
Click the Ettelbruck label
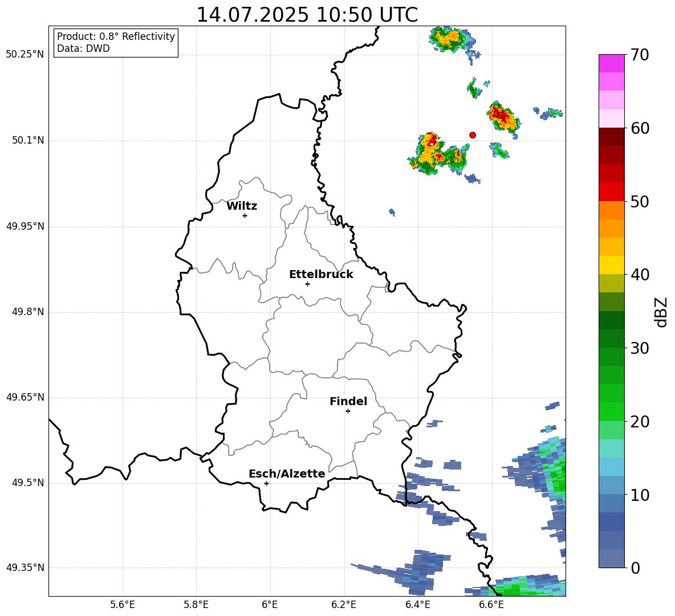point(321,275)
